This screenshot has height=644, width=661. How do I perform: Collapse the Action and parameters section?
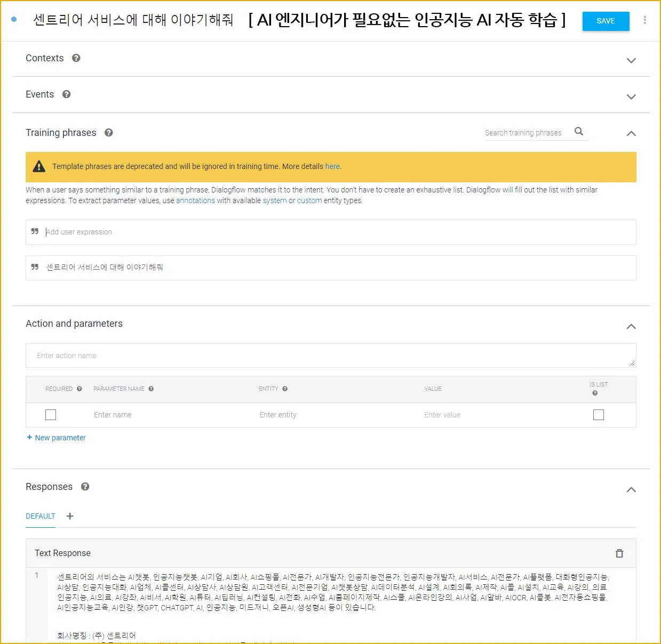point(631,326)
